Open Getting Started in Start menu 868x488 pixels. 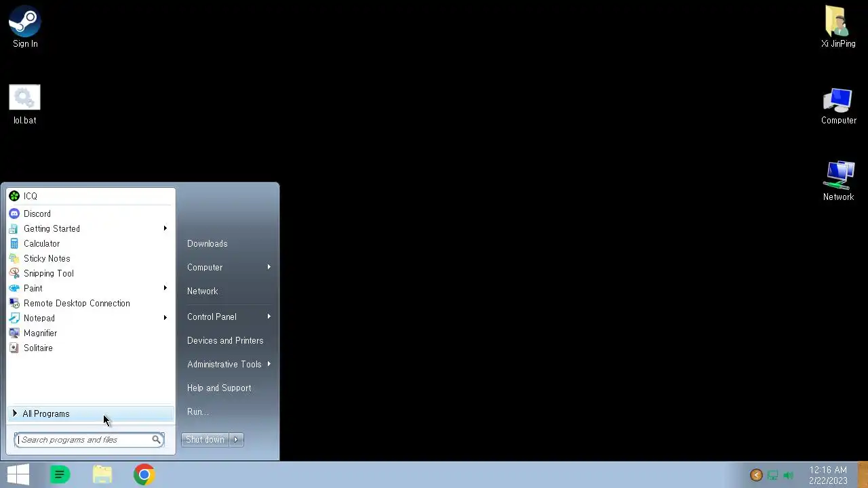(x=91, y=228)
